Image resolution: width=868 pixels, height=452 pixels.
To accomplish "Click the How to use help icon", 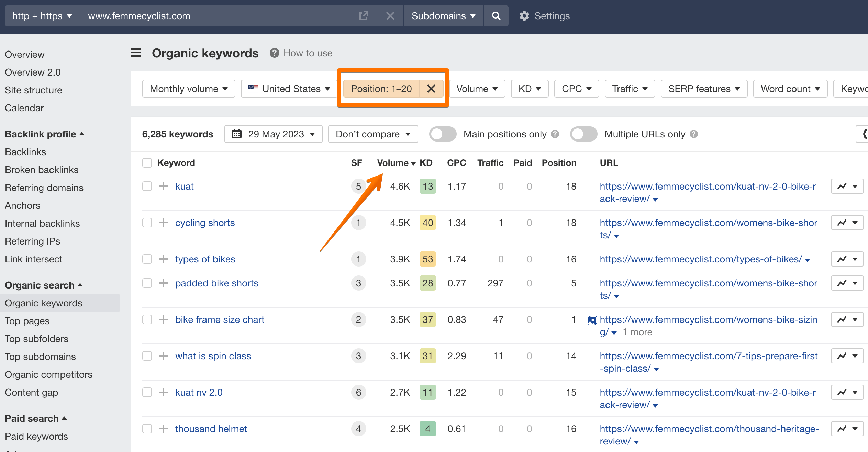I will [x=274, y=53].
